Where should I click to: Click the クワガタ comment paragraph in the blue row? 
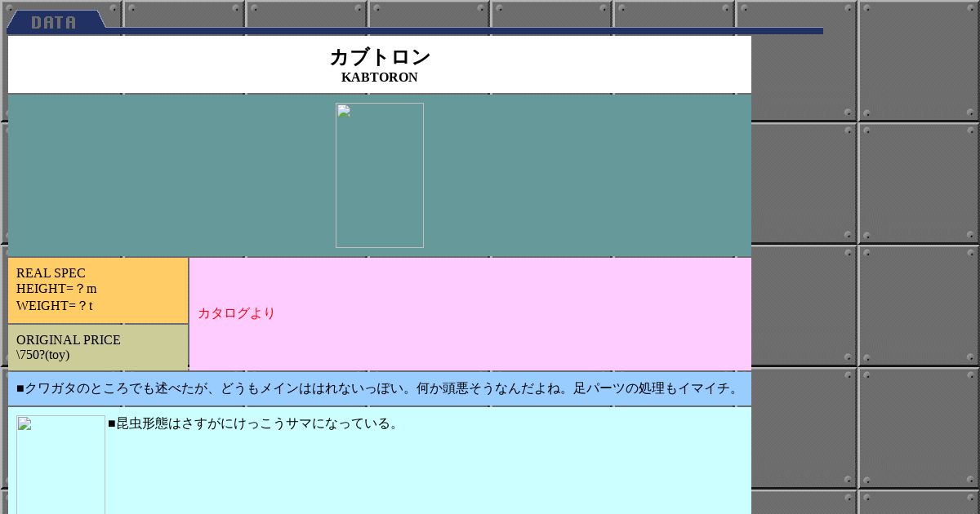380,389
